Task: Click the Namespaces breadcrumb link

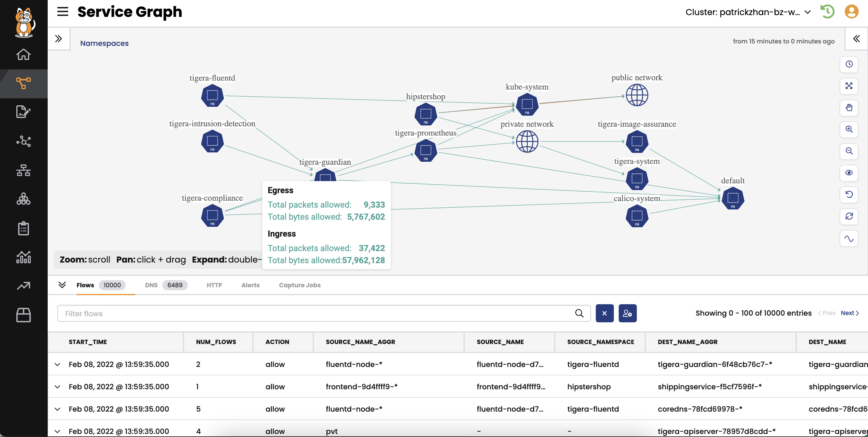Action: 104,43
